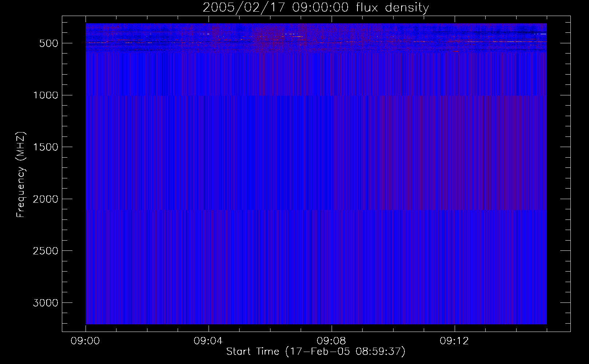
Task: Select the 3000 frequency axis label
Action: point(46,303)
